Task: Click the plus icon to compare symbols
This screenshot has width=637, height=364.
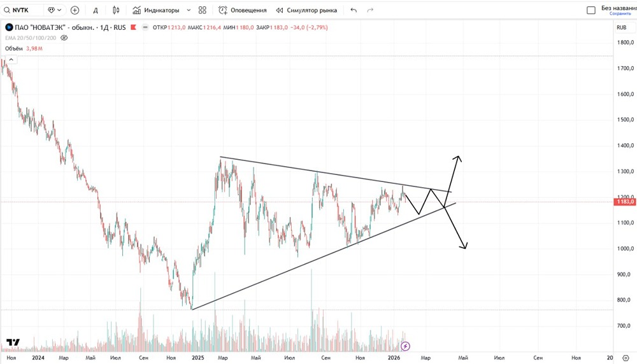Action: point(75,10)
